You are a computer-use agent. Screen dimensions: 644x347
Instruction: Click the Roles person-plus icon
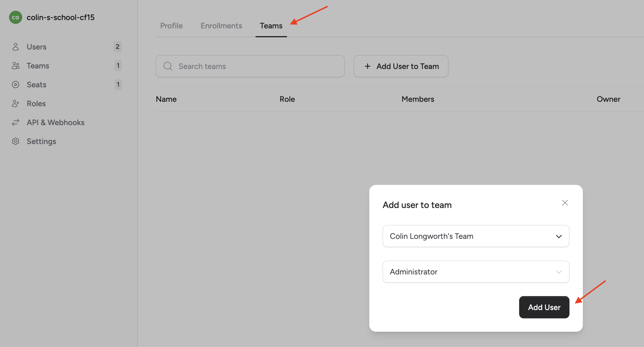coord(16,103)
